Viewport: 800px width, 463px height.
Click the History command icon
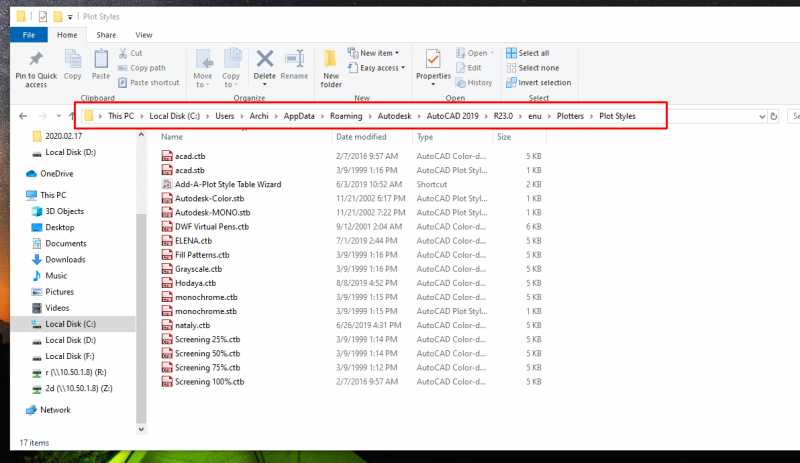click(x=461, y=83)
